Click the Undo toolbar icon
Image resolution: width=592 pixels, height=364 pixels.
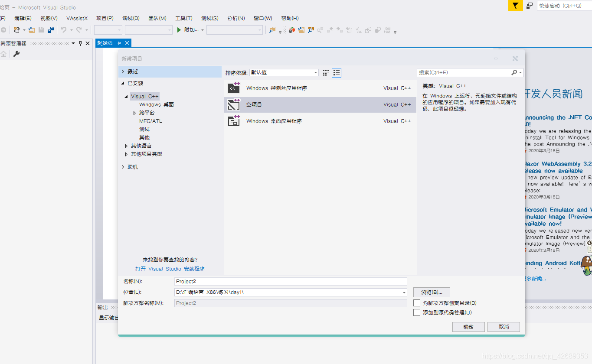[x=64, y=30]
